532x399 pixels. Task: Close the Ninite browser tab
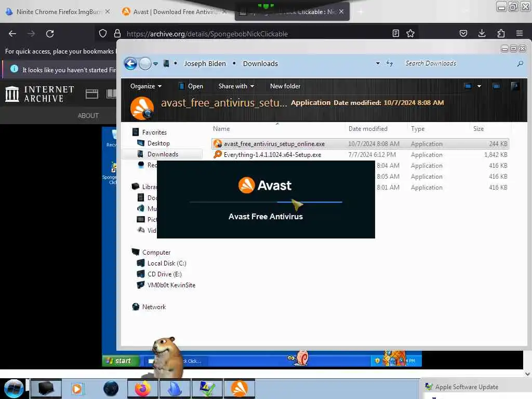[x=108, y=11]
